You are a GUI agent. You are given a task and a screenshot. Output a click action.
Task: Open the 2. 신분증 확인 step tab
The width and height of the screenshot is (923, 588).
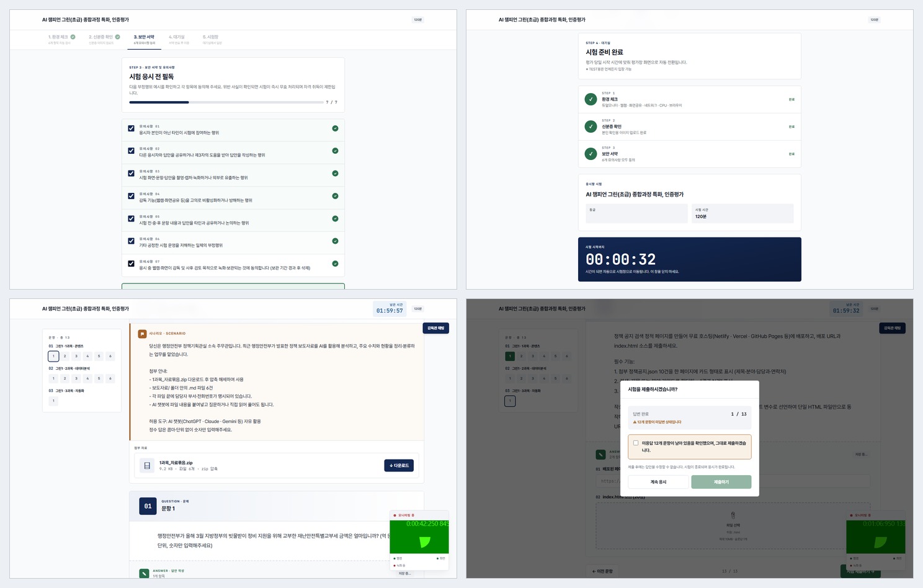pos(104,39)
